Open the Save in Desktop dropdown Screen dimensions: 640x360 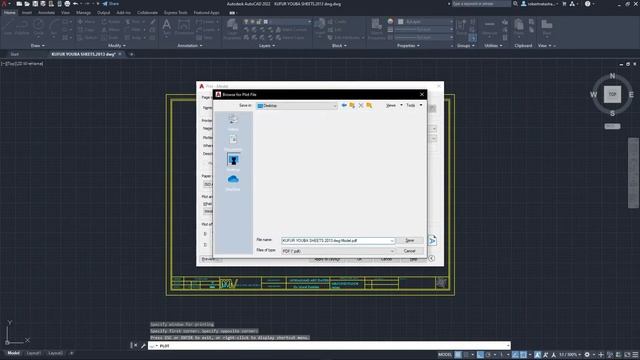click(297, 106)
